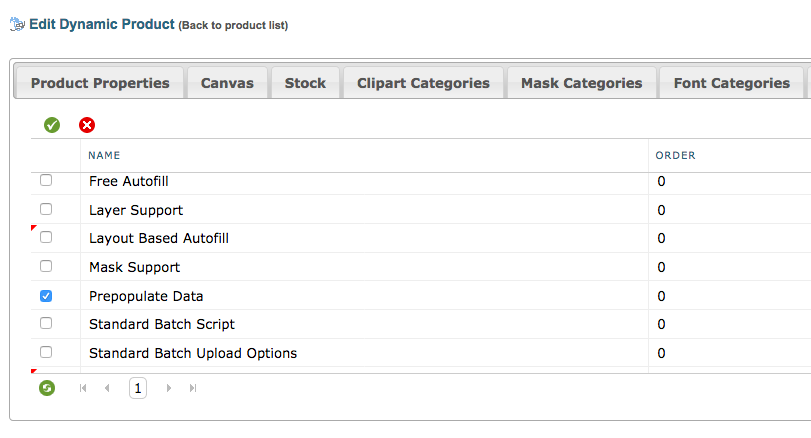The image size is (811, 438).
Task: Select page 1 in the pager
Action: [138, 388]
